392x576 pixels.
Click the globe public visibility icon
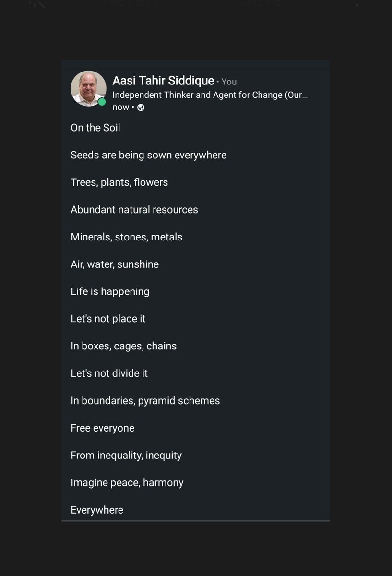pos(141,108)
